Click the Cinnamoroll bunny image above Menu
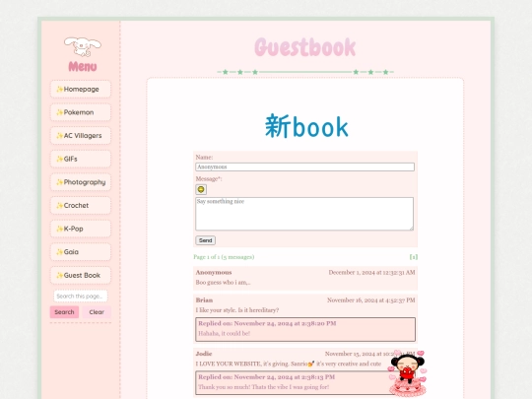The image size is (532, 399). pos(83,47)
